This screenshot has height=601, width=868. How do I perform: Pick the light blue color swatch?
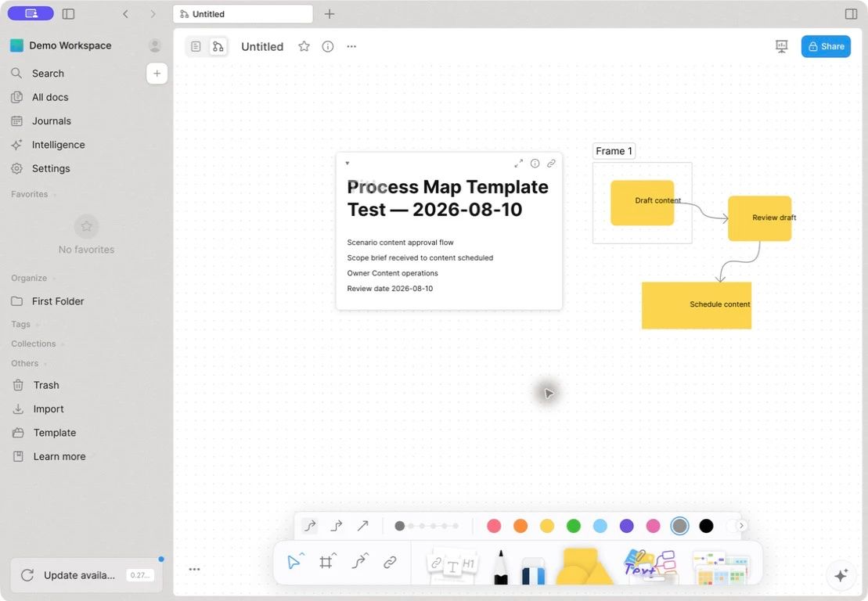pyautogui.click(x=600, y=526)
